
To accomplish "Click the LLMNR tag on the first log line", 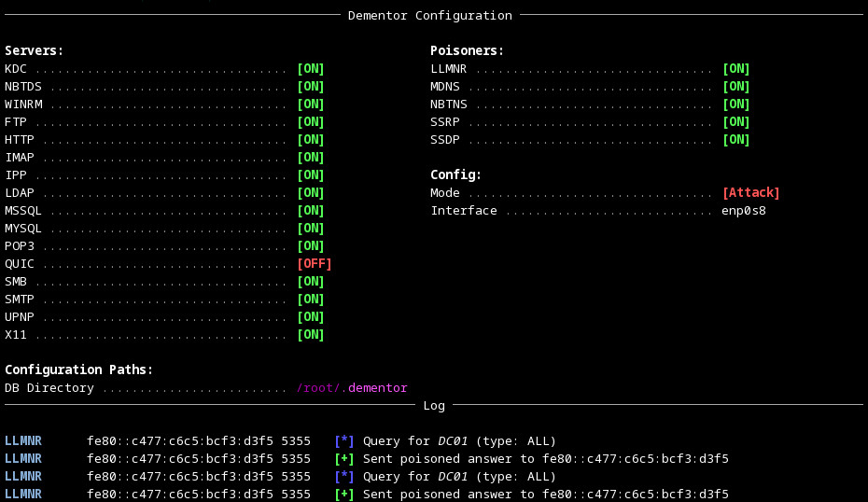I will point(23,441).
